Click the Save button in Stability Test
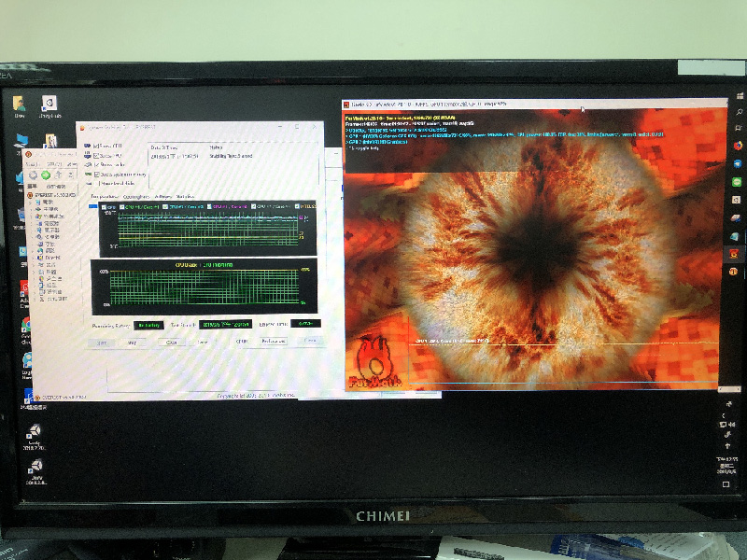 202,342
